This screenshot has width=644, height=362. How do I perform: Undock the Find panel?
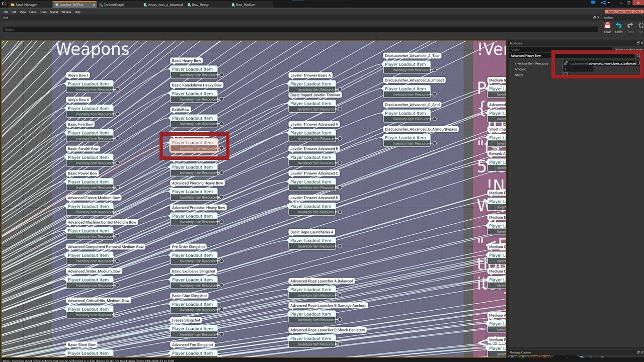coord(594,18)
